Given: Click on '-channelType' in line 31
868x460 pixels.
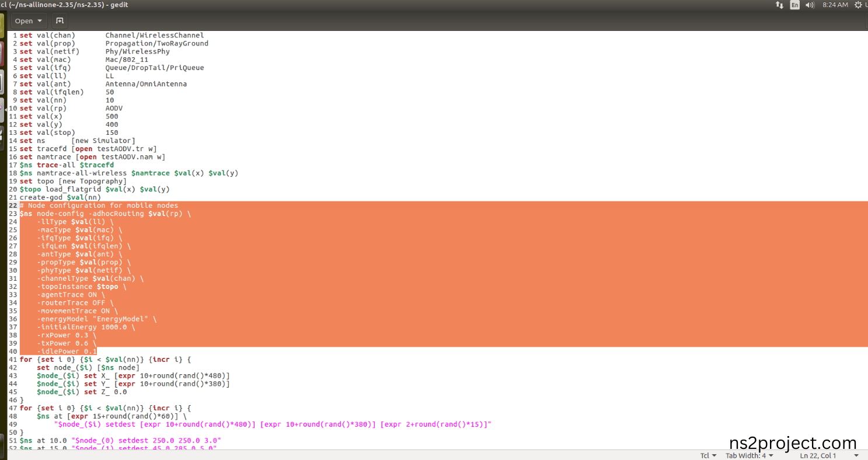Looking at the screenshot, I should point(62,278).
